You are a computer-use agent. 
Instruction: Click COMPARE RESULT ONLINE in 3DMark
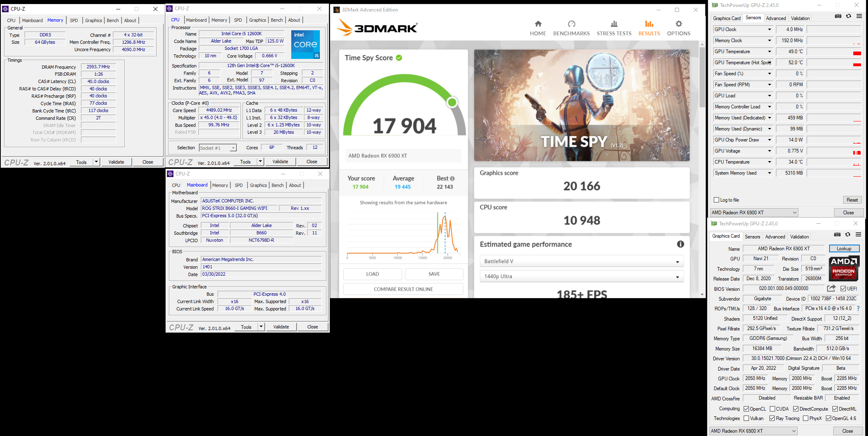[x=403, y=289]
